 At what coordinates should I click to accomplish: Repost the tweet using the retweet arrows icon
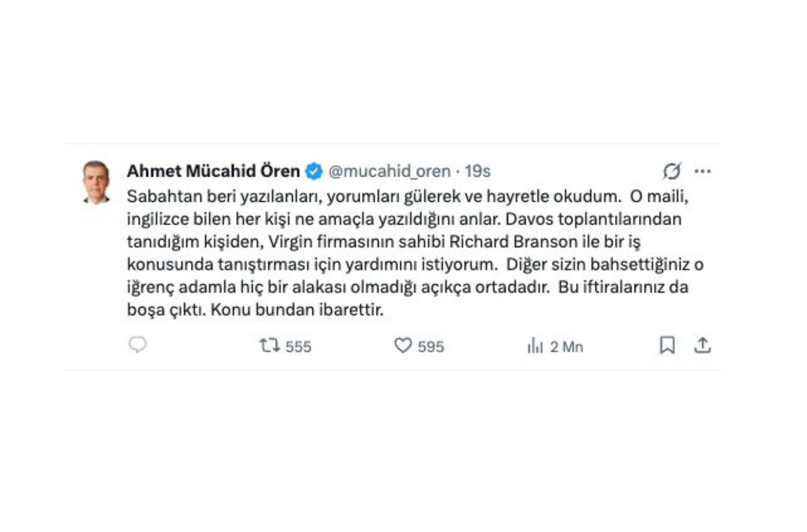tap(270, 346)
